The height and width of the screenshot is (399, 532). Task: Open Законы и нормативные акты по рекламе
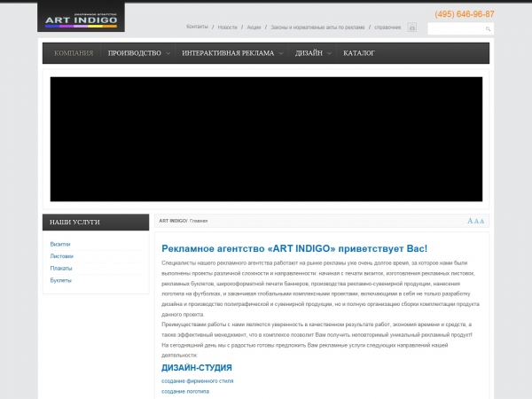pyautogui.click(x=317, y=27)
